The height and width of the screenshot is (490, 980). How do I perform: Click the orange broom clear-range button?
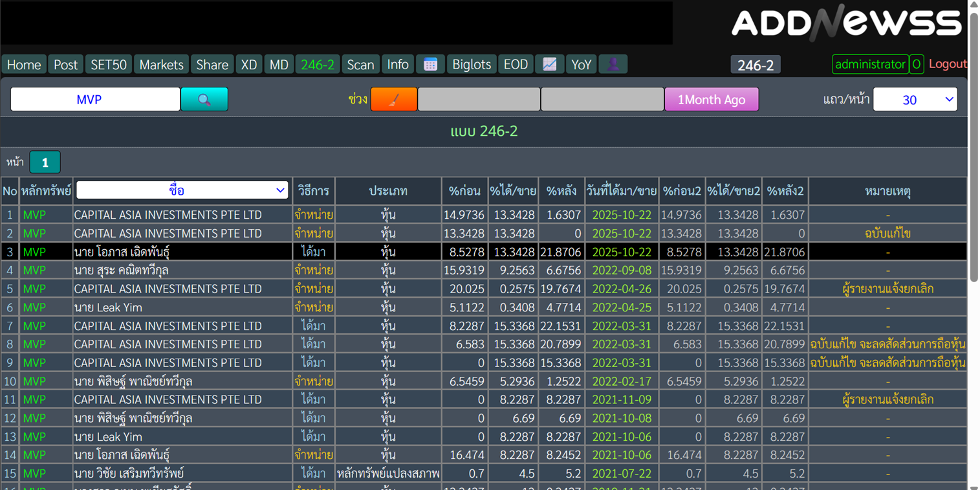pyautogui.click(x=393, y=100)
